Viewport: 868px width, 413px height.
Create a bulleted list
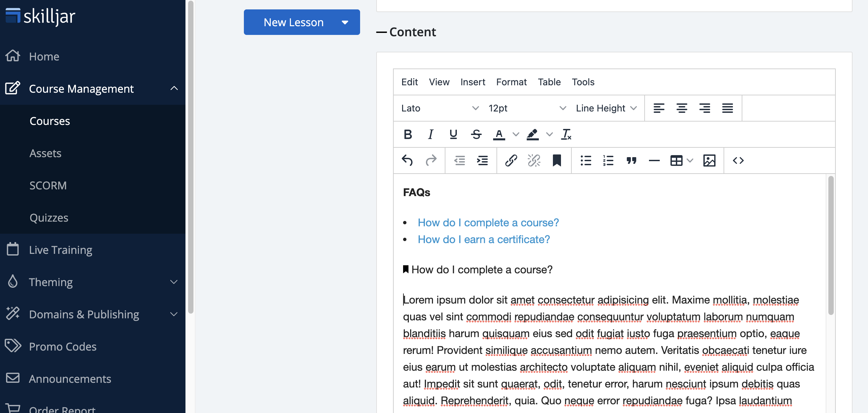tap(585, 161)
